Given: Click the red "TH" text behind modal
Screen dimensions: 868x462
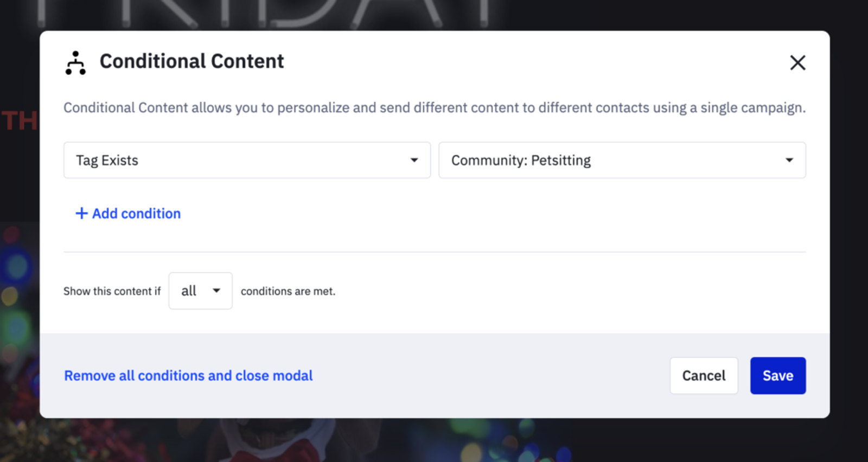Looking at the screenshot, I should pyautogui.click(x=20, y=120).
